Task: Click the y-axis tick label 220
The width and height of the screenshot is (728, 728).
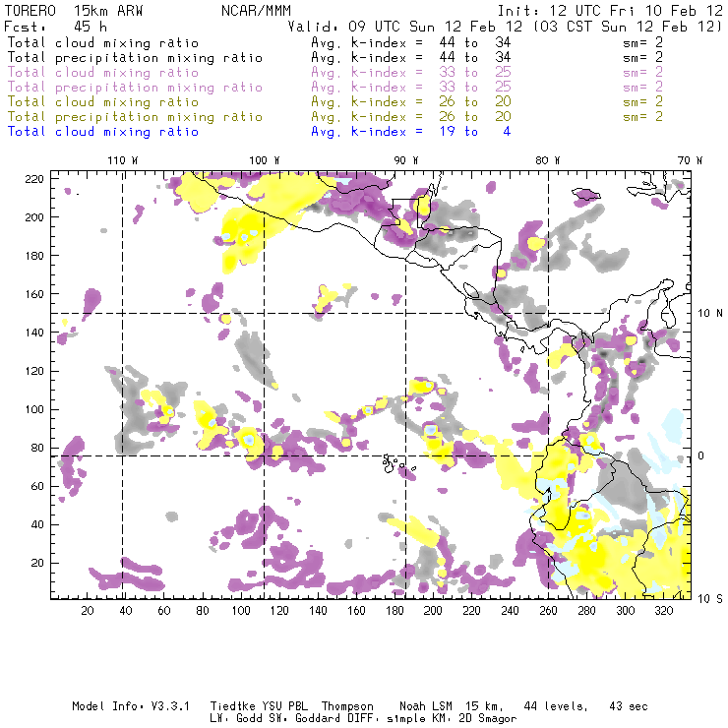Action: coord(36,178)
